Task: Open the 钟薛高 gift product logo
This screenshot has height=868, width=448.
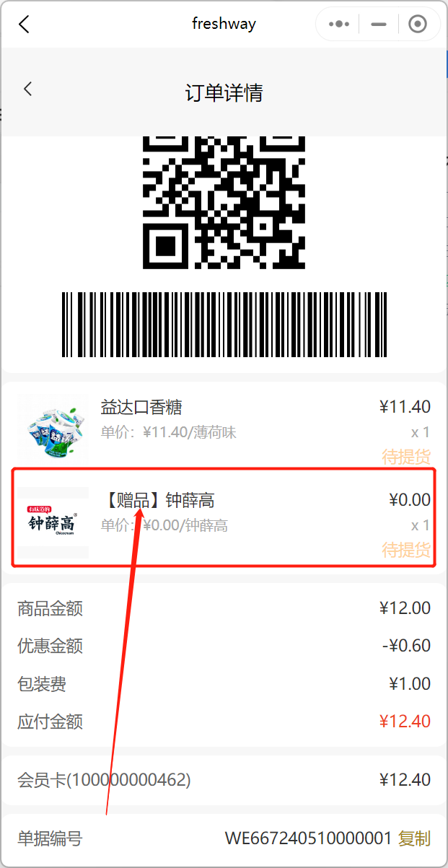Action: pos(53,521)
